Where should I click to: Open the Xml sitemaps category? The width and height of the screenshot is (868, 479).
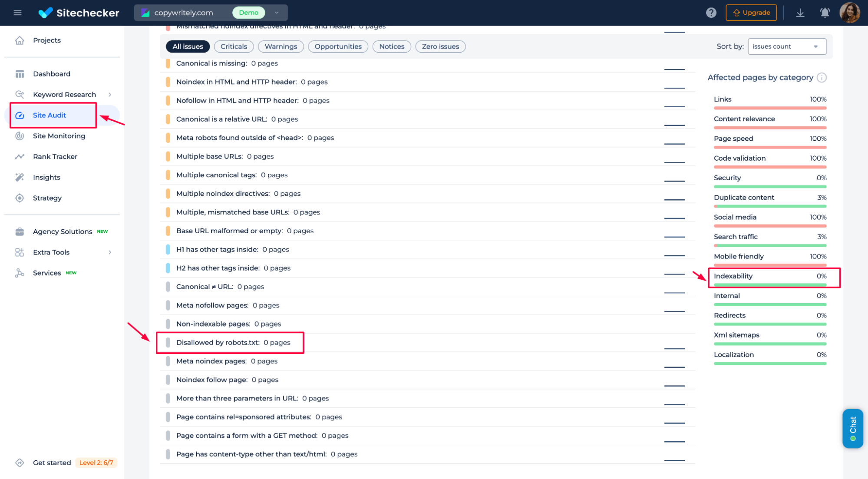(770, 338)
